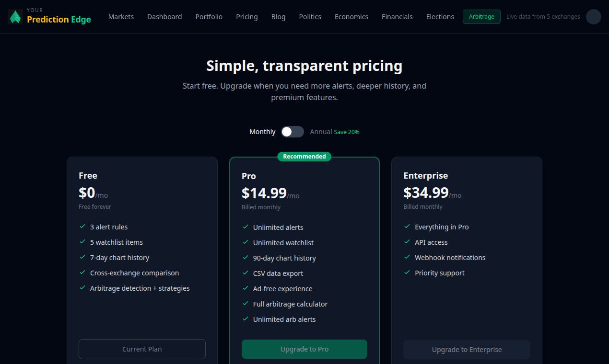Click the checkmark beside "Unlimited alerts"

(245, 227)
